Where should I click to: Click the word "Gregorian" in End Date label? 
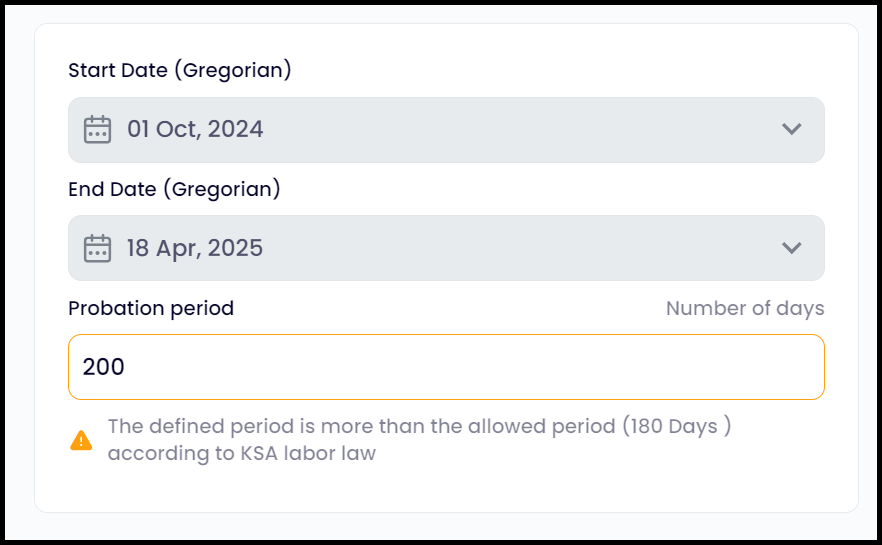click(x=227, y=189)
